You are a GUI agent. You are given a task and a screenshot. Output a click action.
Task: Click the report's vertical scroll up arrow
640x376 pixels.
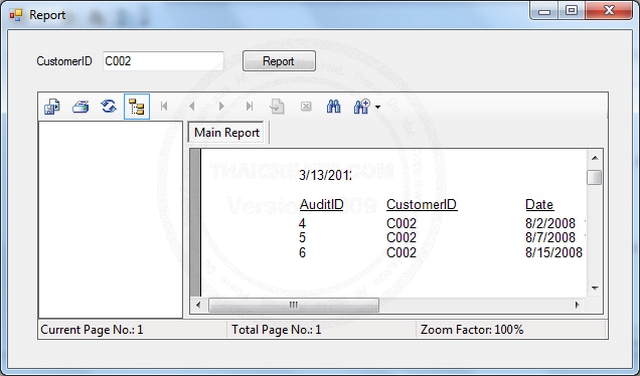(x=595, y=158)
